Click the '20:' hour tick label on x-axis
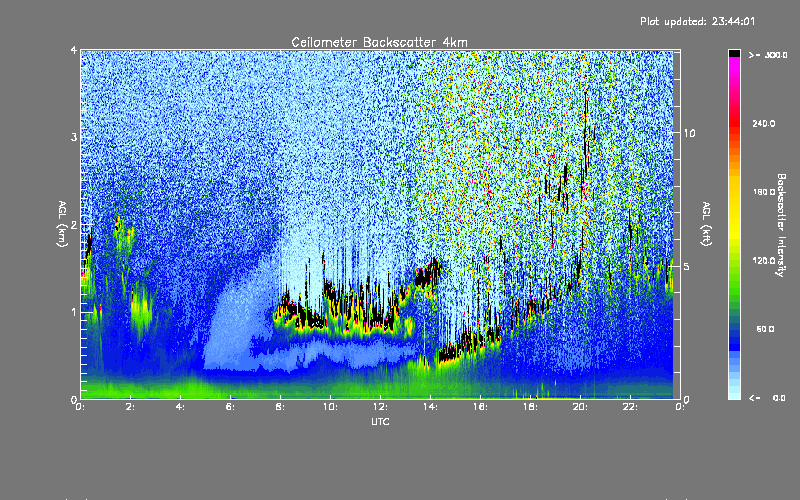The height and width of the screenshot is (500, 800). [x=580, y=407]
